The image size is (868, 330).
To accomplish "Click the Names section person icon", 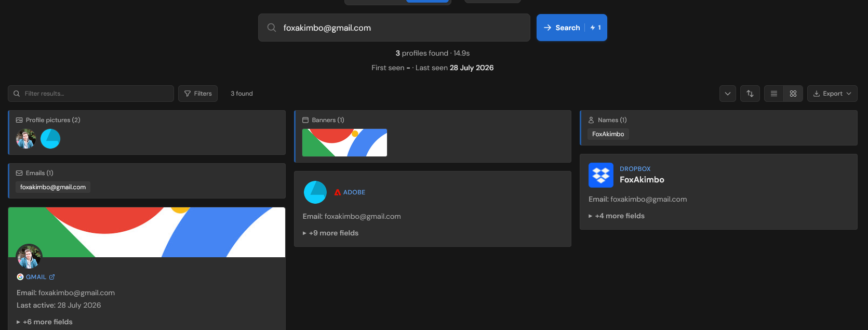I will coord(591,120).
